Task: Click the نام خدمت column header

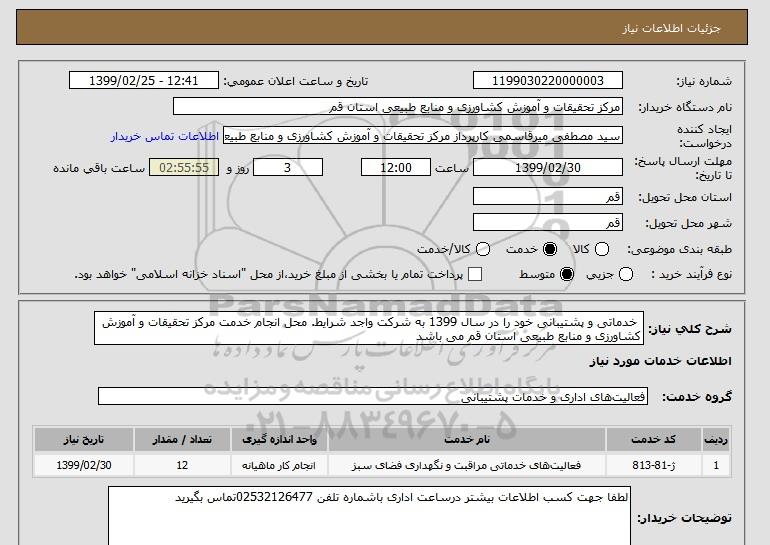Action: pos(467,439)
